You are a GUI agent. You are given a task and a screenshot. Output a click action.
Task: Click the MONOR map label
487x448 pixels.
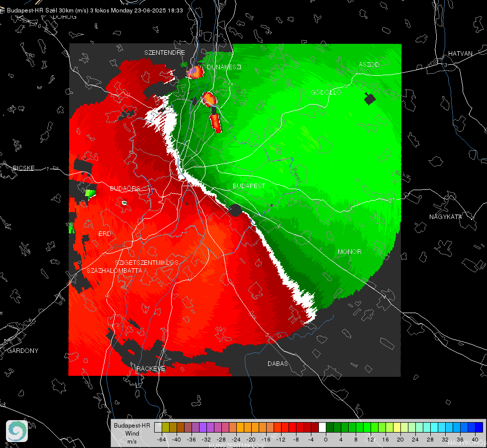(x=350, y=251)
